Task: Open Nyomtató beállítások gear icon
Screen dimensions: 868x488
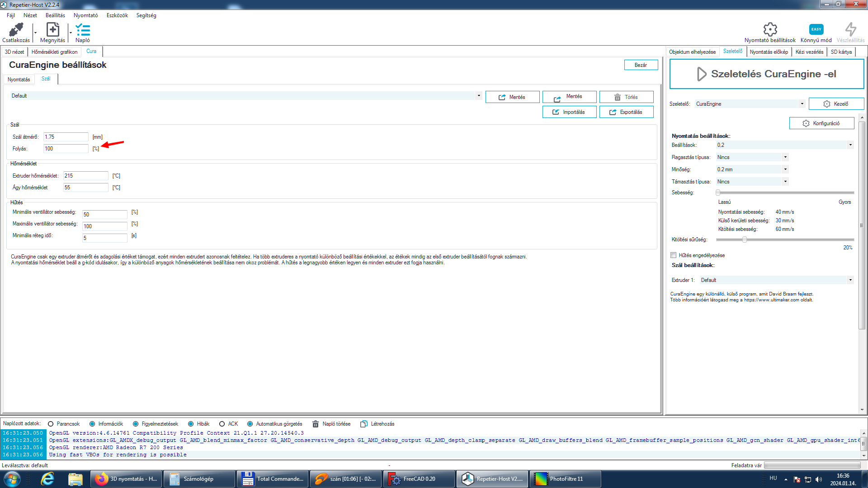Action: pyautogui.click(x=770, y=30)
